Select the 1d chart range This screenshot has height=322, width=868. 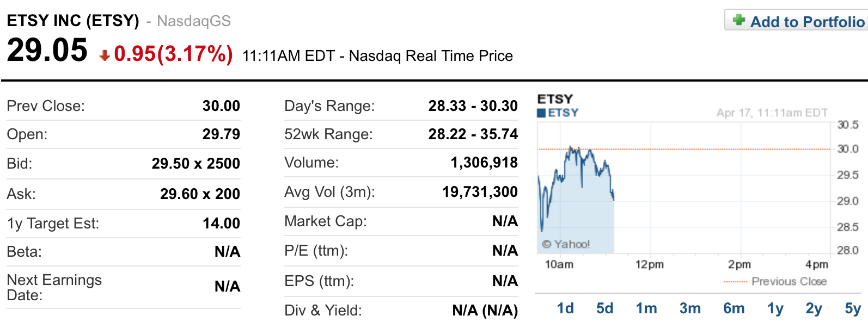pos(566,308)
